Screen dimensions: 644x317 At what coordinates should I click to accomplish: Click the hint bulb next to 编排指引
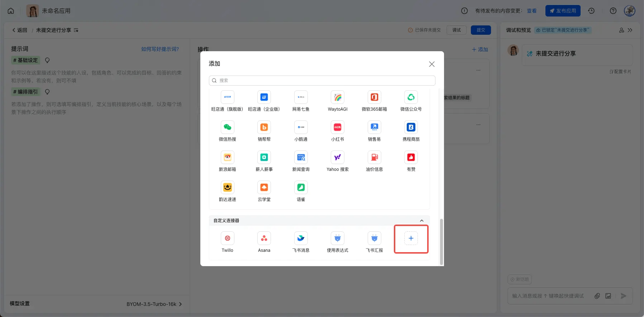click(x=47, y=92)
